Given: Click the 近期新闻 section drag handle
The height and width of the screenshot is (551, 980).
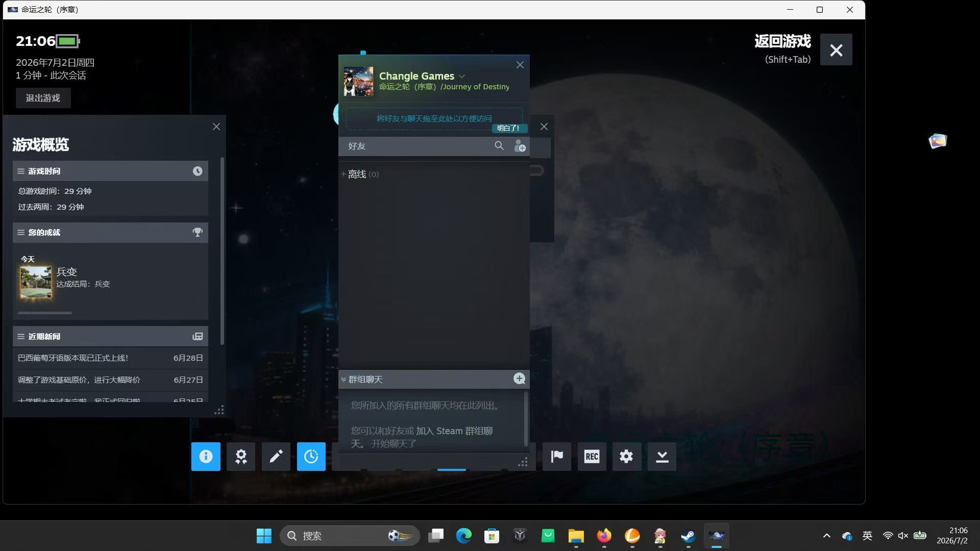Looking at the screenshot, I should point(21,337).
